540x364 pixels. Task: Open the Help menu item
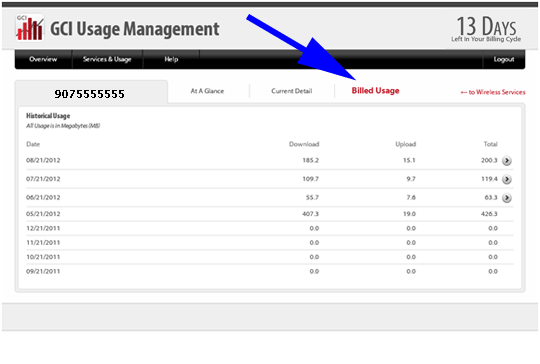coord(171,59)
